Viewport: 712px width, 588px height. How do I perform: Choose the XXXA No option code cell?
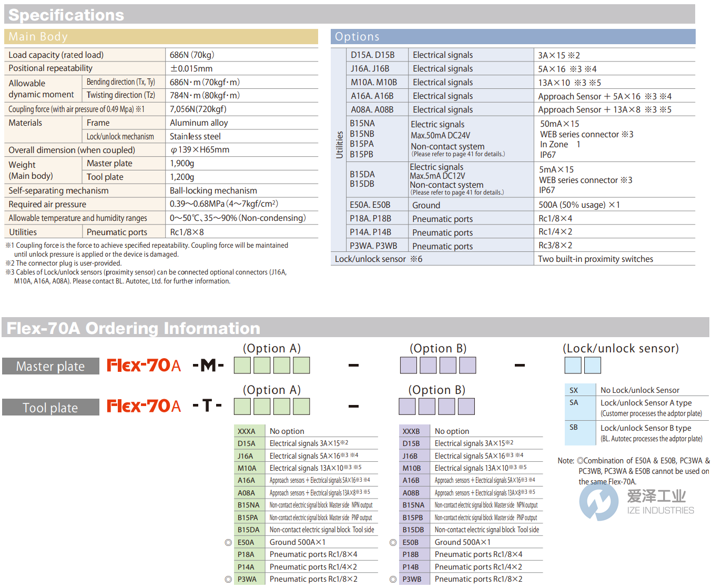pos(247,431)
